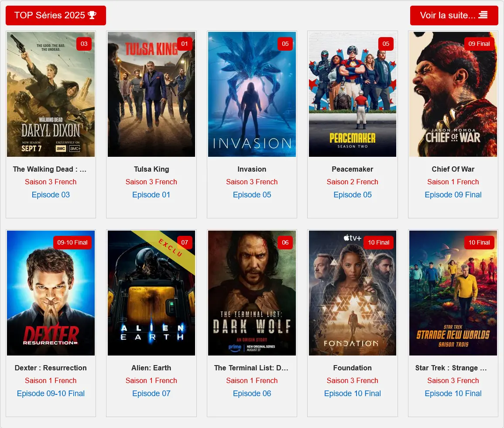504x428 pixels.
Task: Open the Peacemaker Season Two poster
Action: [352, 94]
